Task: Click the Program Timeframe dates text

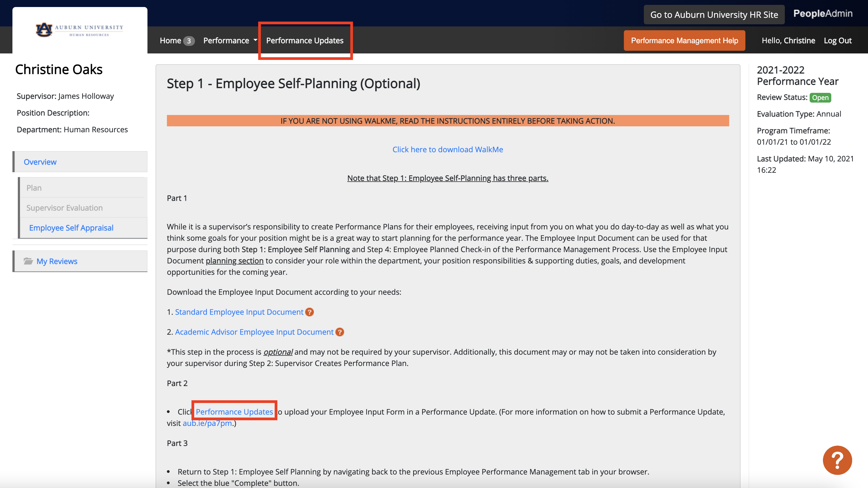Action: (x=794, y=142)
